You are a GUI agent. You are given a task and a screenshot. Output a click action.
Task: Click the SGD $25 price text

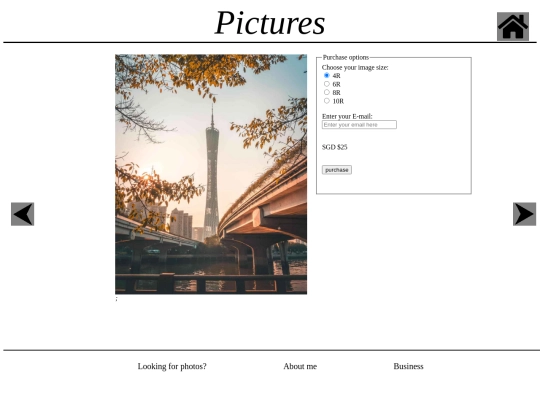[x=334, y=147]
